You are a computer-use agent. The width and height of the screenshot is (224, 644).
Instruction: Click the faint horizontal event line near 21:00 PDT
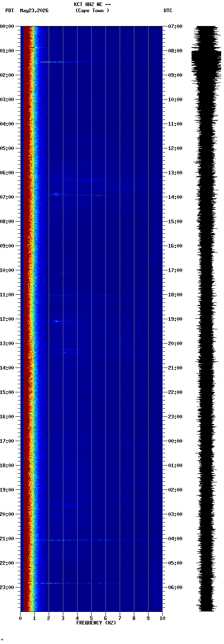97,540
